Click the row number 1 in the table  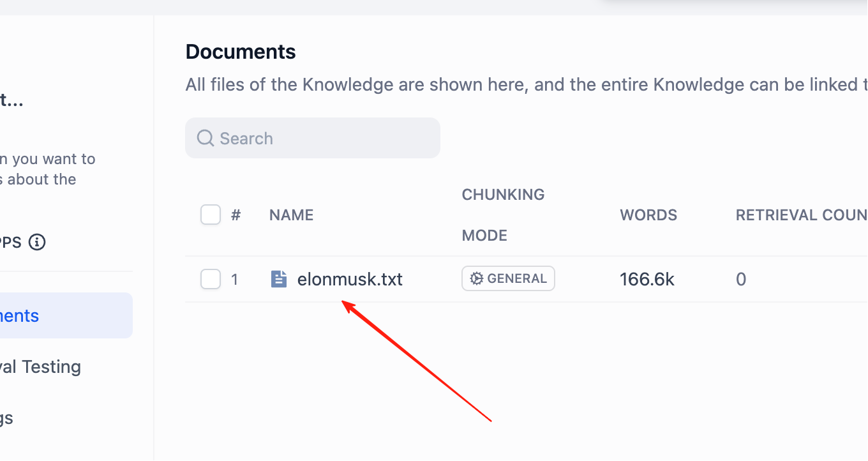pyautogui.click(x=235, y=279)
